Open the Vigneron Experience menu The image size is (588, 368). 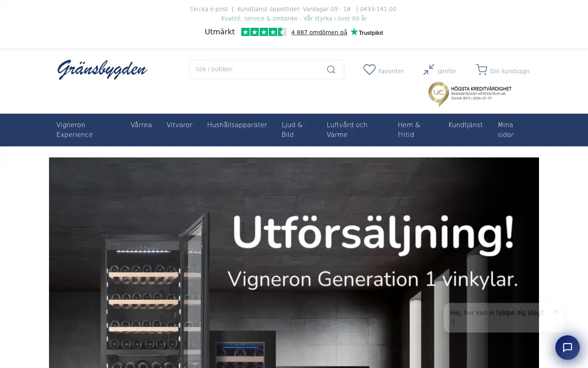(x=75, y=130)
